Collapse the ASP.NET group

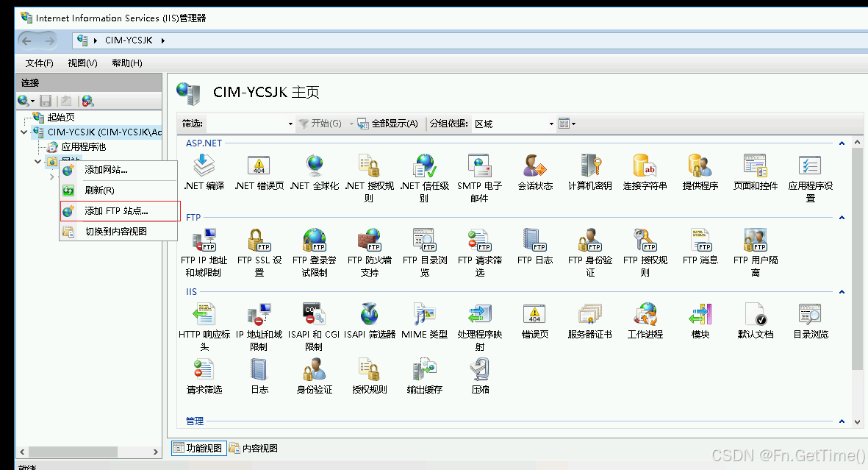pos(842,143)
